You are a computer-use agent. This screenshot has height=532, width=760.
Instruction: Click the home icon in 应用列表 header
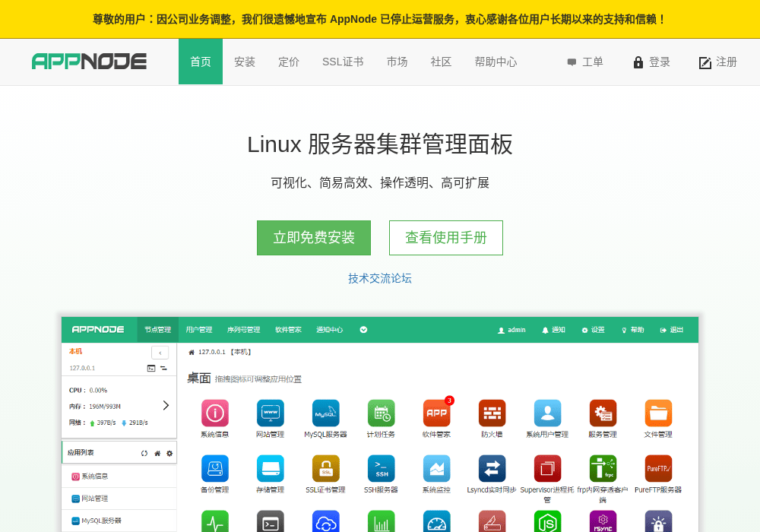[x=157, y=454]
